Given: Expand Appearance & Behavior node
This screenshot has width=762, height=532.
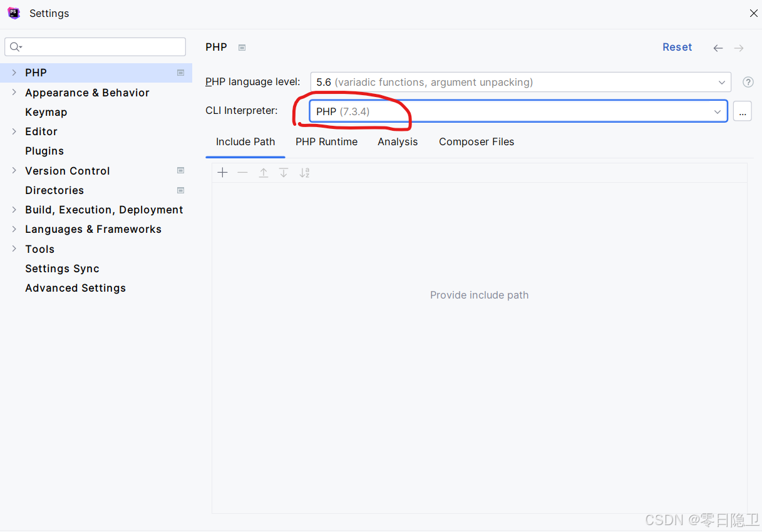Looking at the screenshot, I should (14, 93).
